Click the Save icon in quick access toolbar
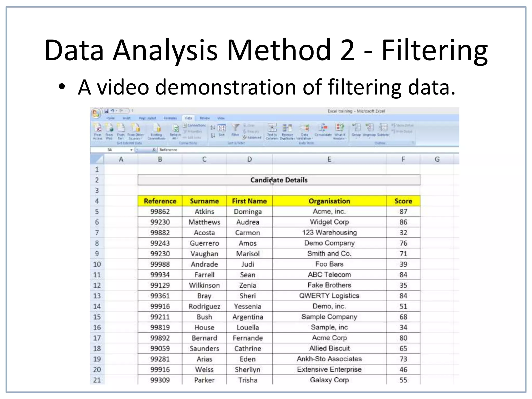Image resolution: width=532 pixels, height=399 pixels. point(107,111)
